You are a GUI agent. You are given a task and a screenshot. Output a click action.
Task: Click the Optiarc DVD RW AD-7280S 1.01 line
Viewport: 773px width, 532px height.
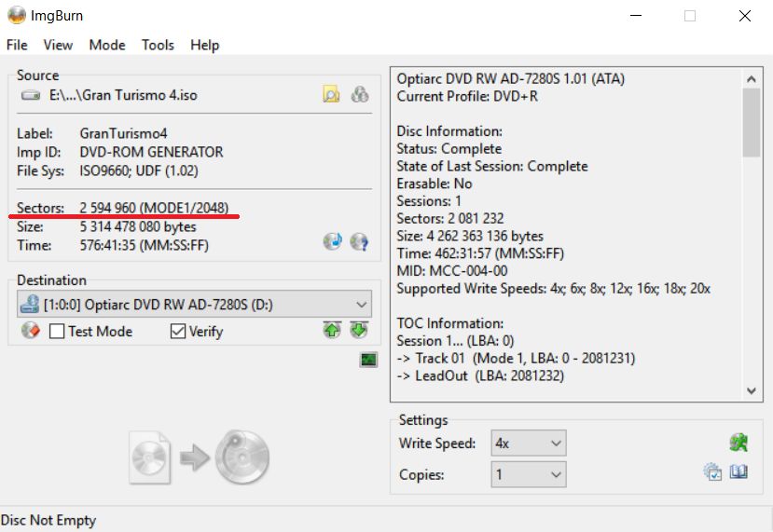(x=511, y=79)
